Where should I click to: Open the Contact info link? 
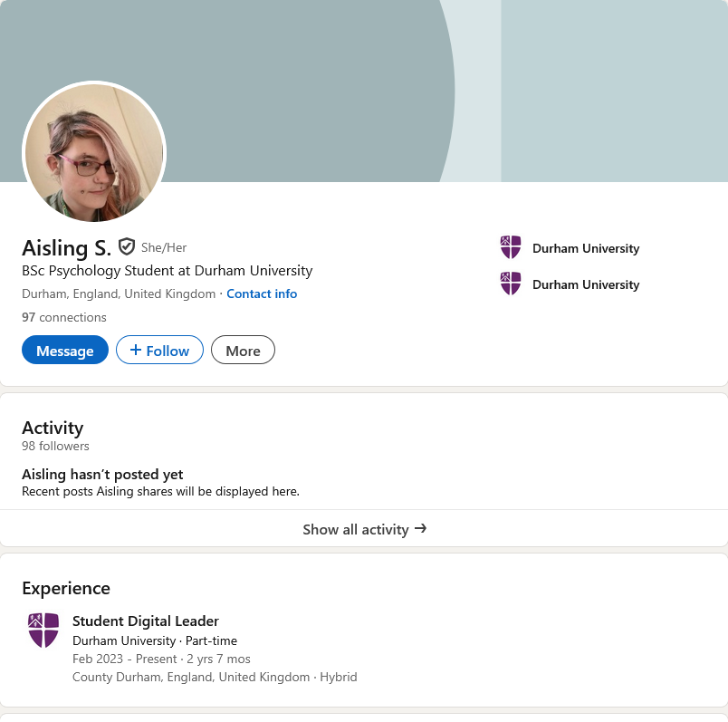pyautogui.click(x=262, y=294)
